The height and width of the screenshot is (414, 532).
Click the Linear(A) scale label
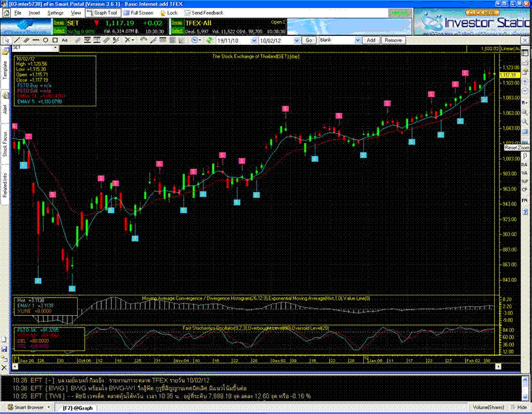coord(510,49)
